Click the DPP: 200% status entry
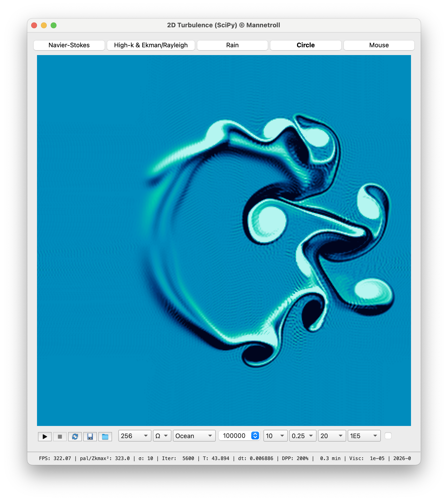Screen dimensions: 448x501 (x=295, y=458)
